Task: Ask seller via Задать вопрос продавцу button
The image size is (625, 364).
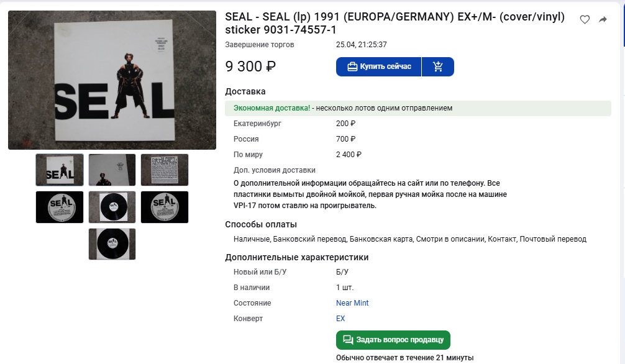Action: tap(393, 340)
